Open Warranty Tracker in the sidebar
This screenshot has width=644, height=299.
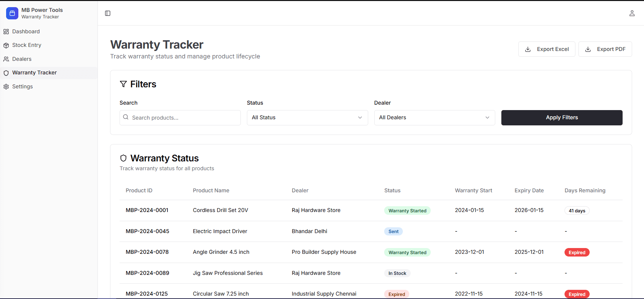coord(34,73)
